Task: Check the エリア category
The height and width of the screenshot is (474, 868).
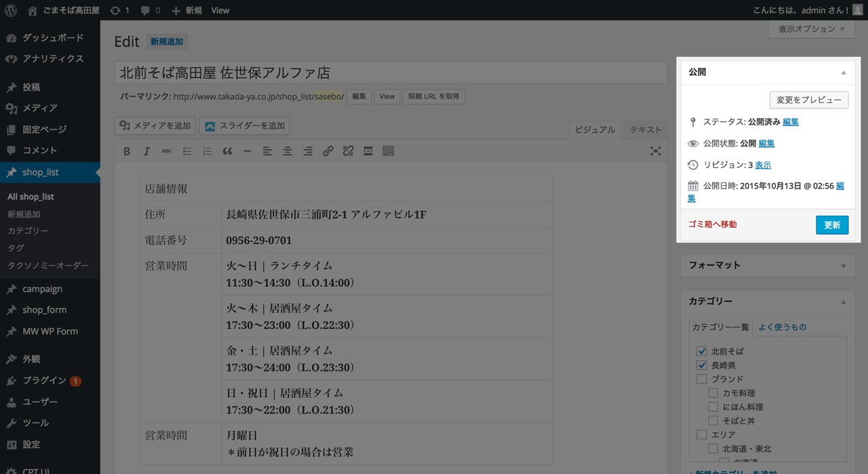Action: pos(702,435)
